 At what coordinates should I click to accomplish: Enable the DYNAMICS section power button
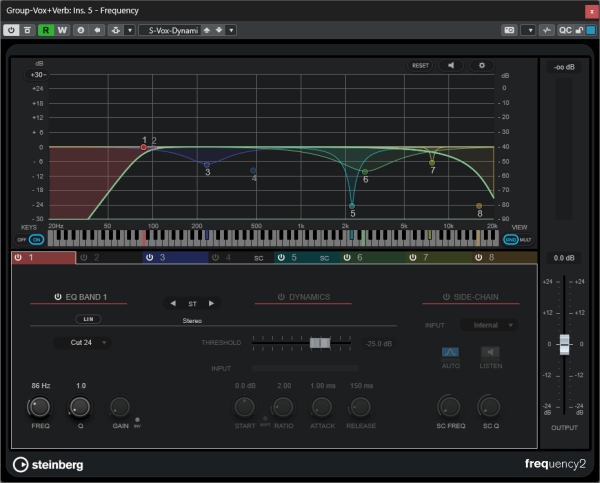coord(281,297)
